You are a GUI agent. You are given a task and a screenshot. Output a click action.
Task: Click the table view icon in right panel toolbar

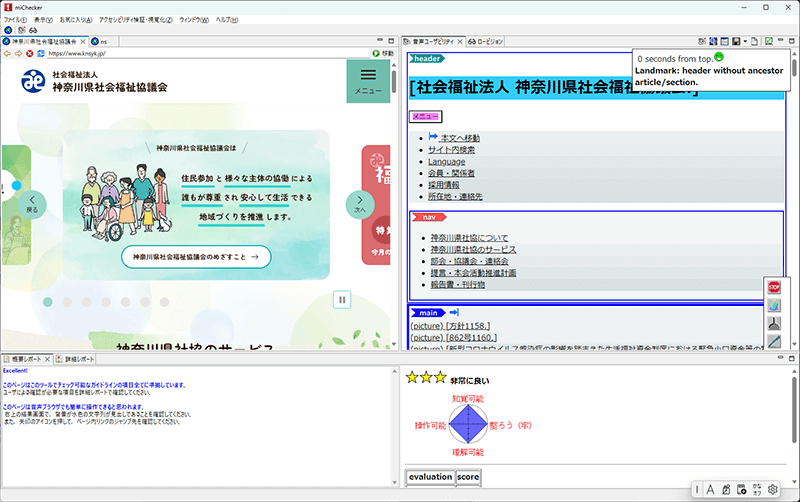pyautogui.click(x=724, y=41)
